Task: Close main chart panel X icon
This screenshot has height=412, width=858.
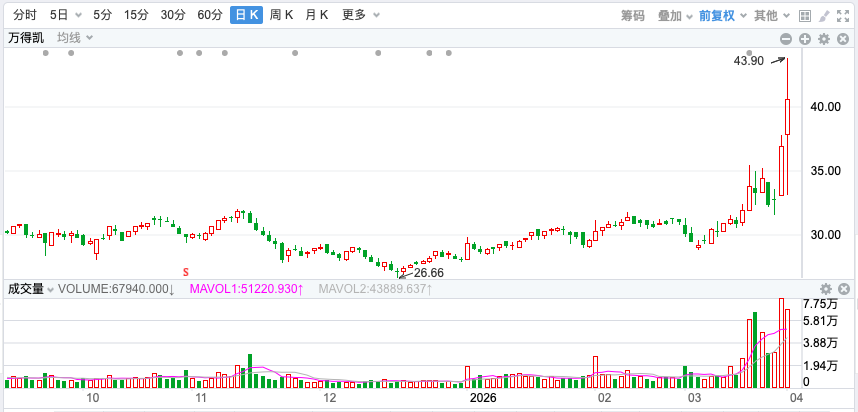Action: click(844, 38)
